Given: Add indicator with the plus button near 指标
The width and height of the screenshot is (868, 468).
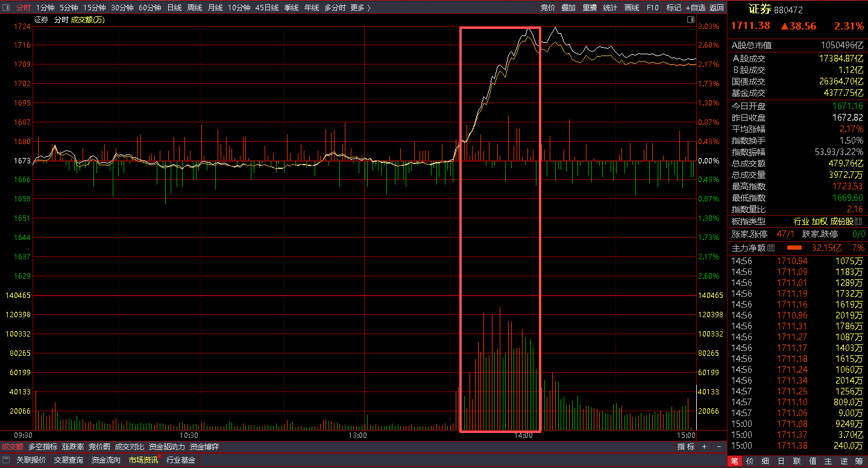Looking at the screenshot, I should [705, 447].
